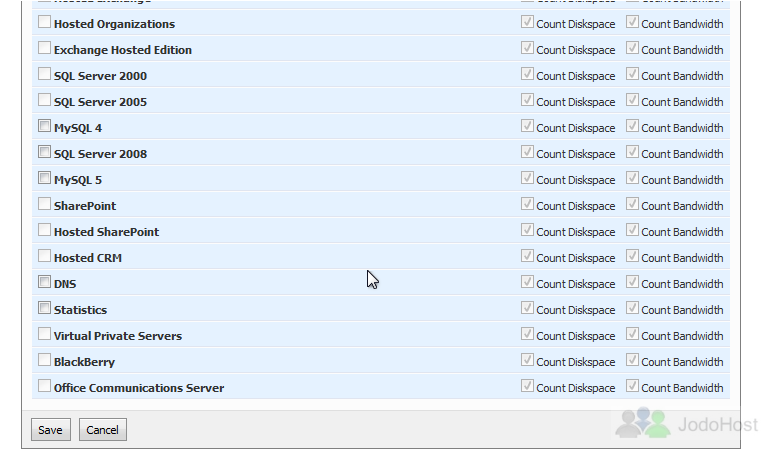Click the Hosted Organizations label text
The height and width of the screenshot is (450, 776).
click(x=114, y=24)
